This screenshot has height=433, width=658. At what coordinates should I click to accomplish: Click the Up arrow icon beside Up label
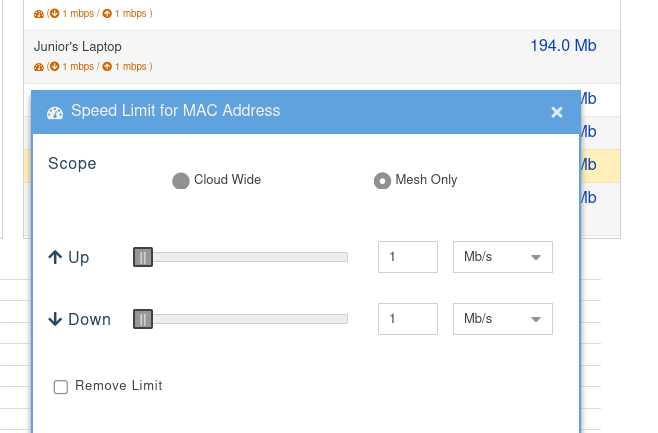55,257
